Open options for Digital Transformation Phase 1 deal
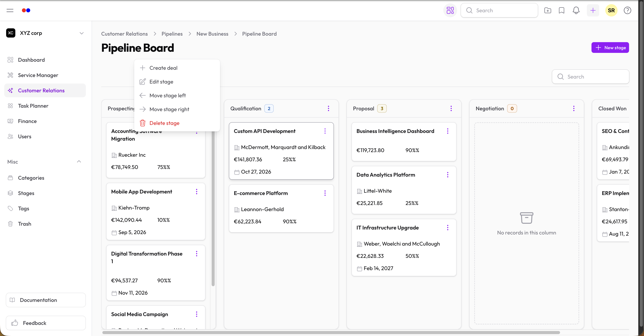 [x=196, y=254]
